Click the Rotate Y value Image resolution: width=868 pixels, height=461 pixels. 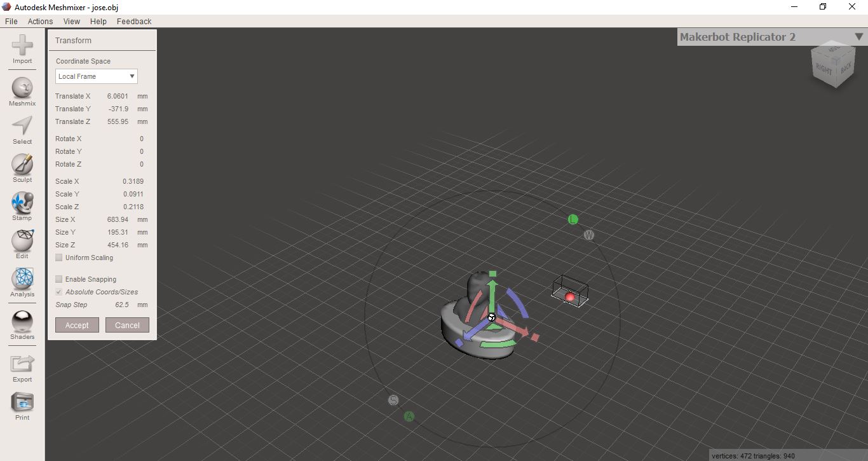141,151
